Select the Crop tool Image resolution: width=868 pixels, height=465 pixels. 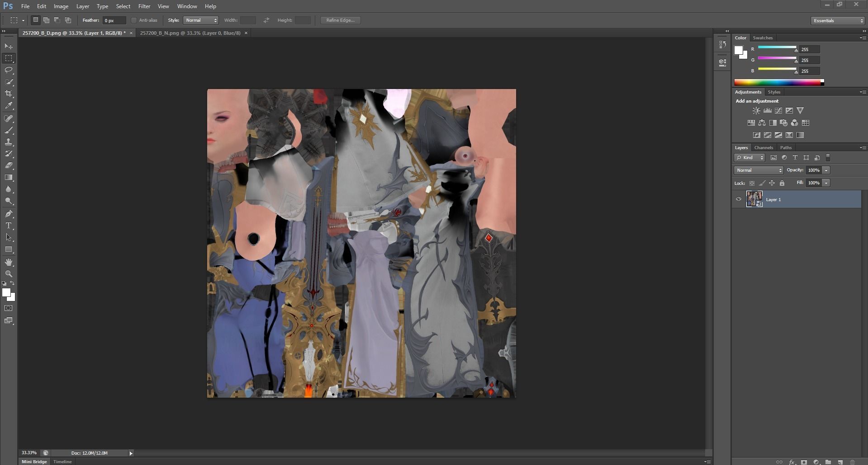click(9, 94)
